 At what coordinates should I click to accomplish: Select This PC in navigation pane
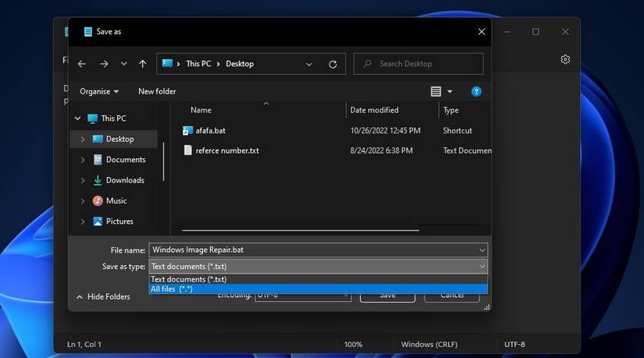tap(113, 119)
